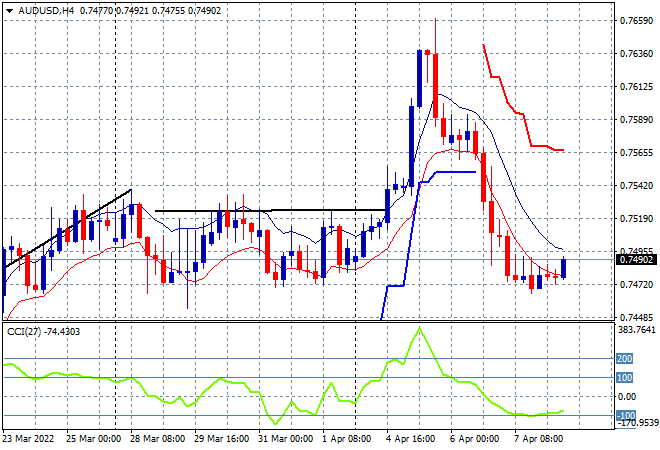Click the 383.7641 CCI scale maximum
Image resolution: width=660 pixels, height=450 pixels.
point(636,329)
